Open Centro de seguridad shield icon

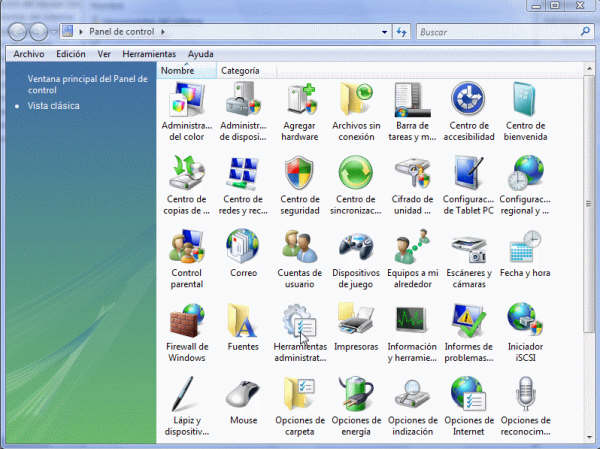click(x=300, y=173)
